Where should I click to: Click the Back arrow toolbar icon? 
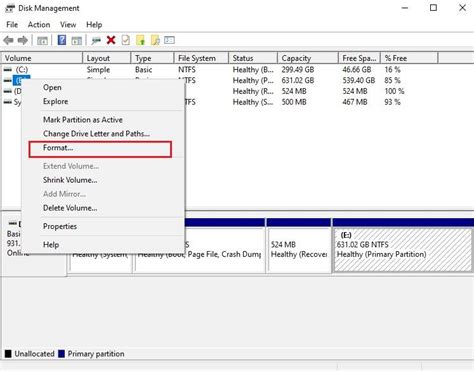[8, 41]
